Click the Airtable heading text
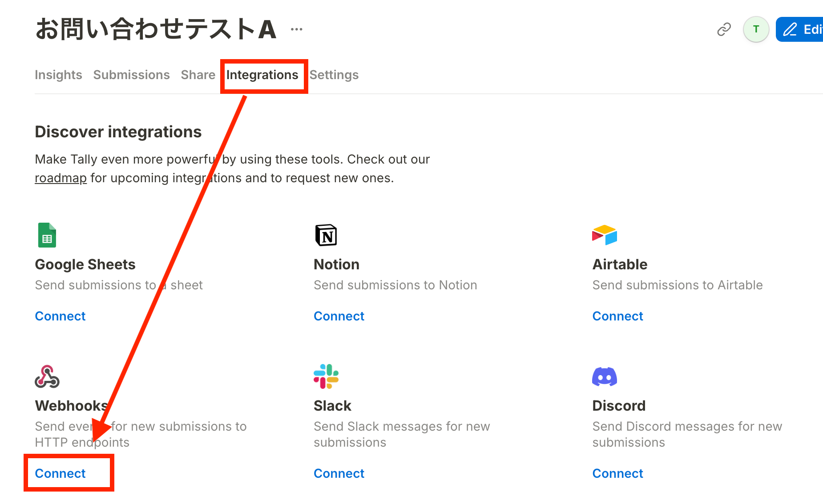Image resolution: width=823 pixels, height=504 pixels. (x=620, y=264)
